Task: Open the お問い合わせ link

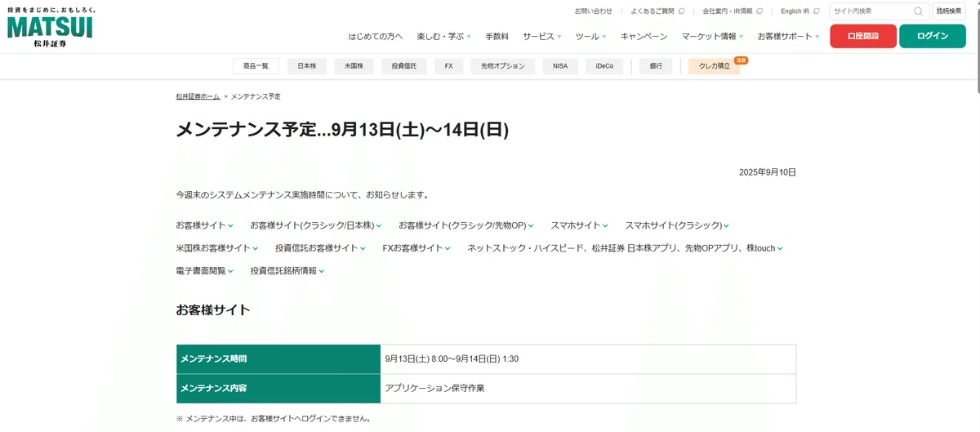Action: click(594, 11)
